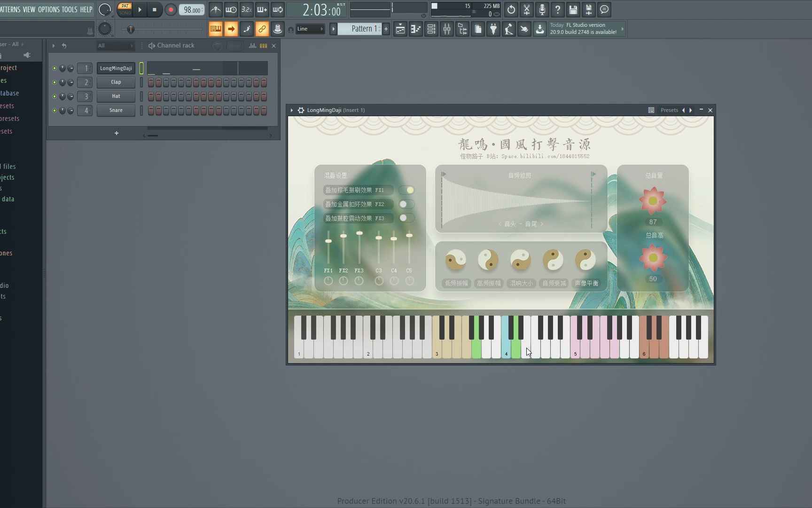Open the OPTIONS menu

coord(49,9)
